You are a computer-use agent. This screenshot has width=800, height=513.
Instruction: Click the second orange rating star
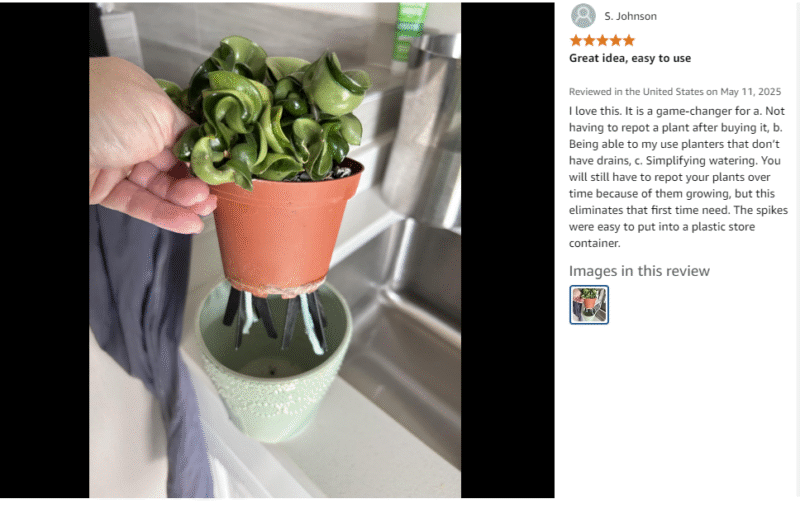pos(589,40)
